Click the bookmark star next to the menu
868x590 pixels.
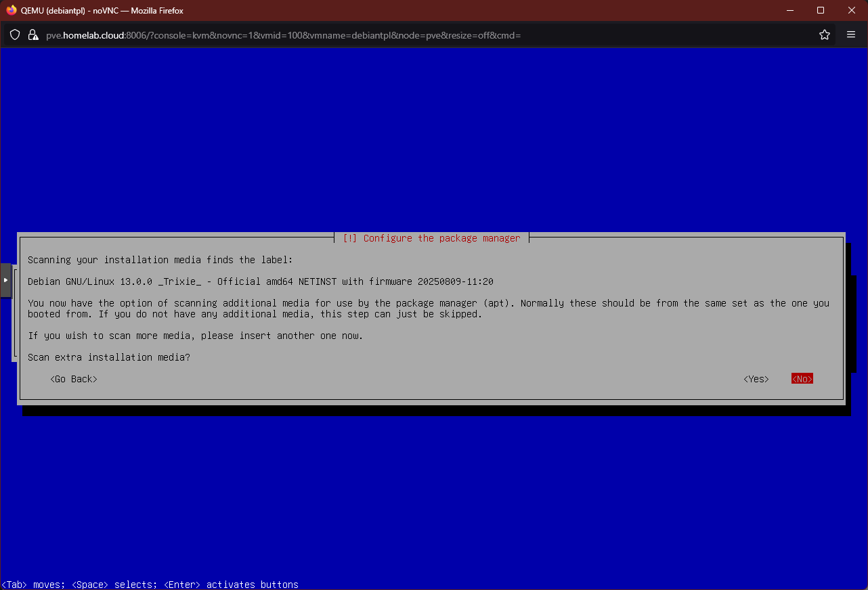pyautogui.click(x=824, y=35)
